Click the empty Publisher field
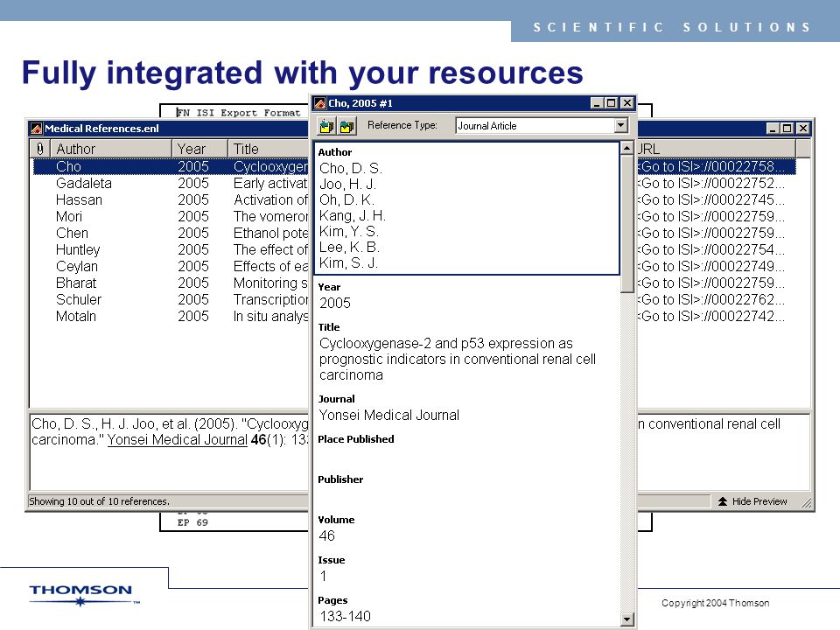This screenshot has height=630, width=840. click(x=466, y=496)
